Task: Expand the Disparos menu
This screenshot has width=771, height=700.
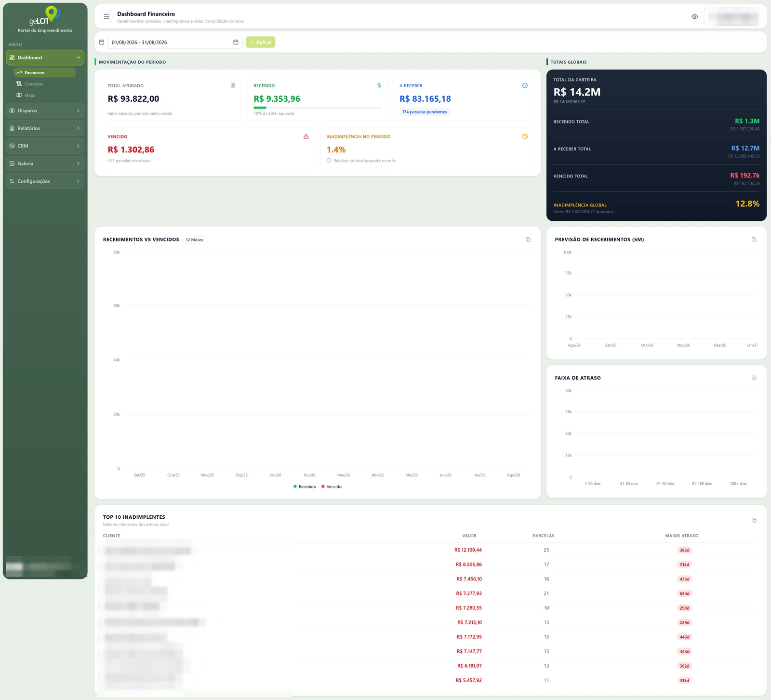Action: (x=45, y=110)
